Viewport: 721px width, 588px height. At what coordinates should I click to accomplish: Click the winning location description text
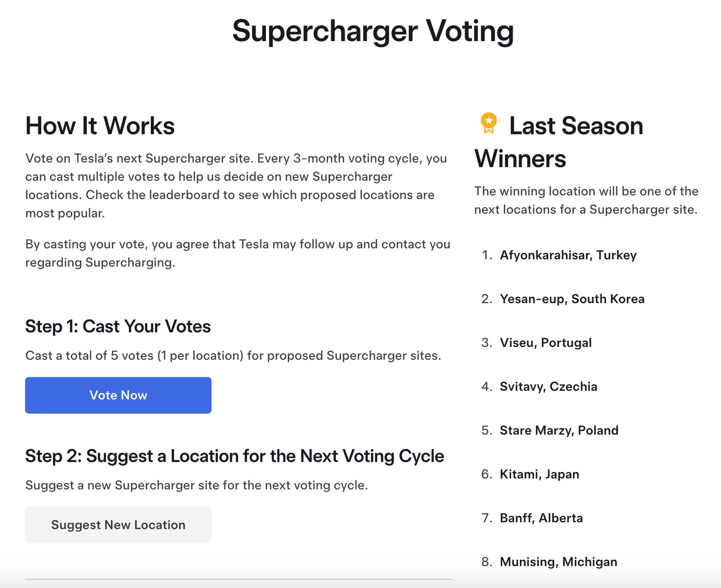coord(586,201)
